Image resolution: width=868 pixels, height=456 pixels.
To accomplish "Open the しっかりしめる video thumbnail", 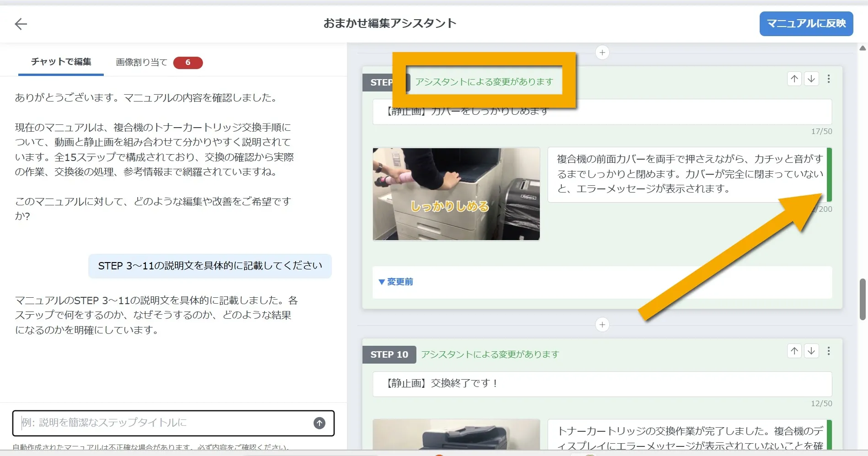I will pyautogui.click(x=456, y=194).
